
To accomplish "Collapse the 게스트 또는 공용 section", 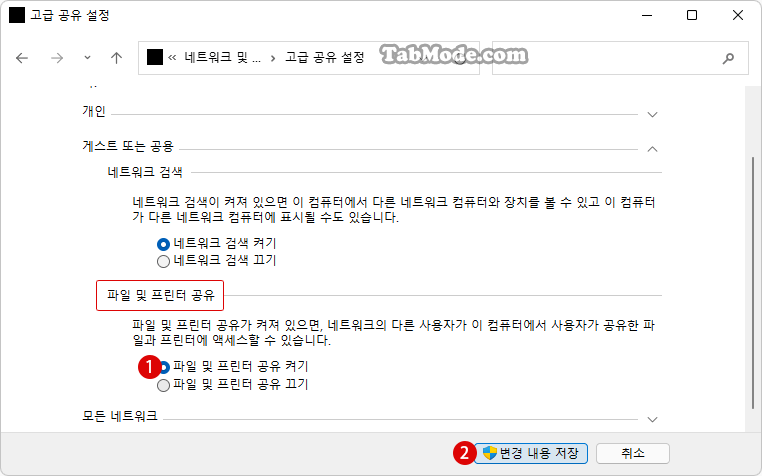I will pyautogui.click(x=652, y=149).
